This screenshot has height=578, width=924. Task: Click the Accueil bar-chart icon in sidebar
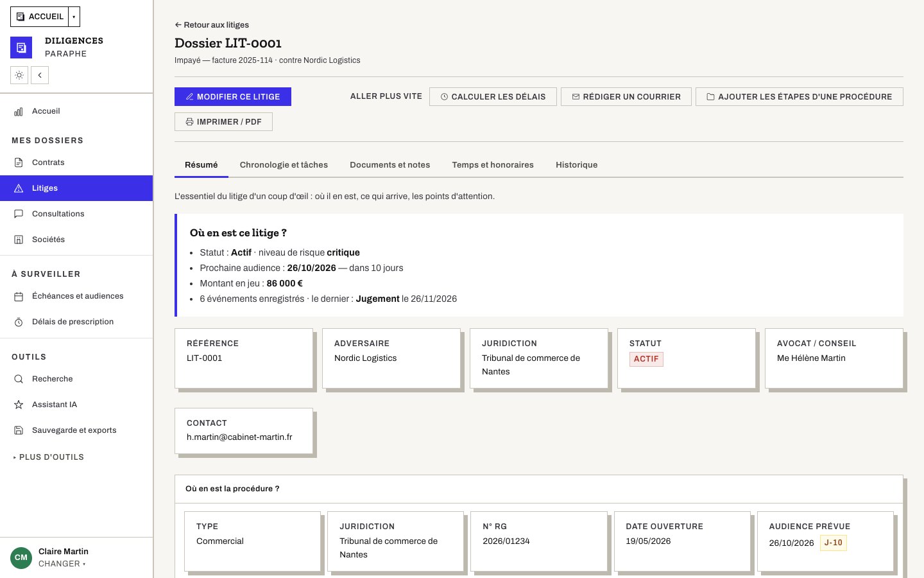[x=19, y=112]
